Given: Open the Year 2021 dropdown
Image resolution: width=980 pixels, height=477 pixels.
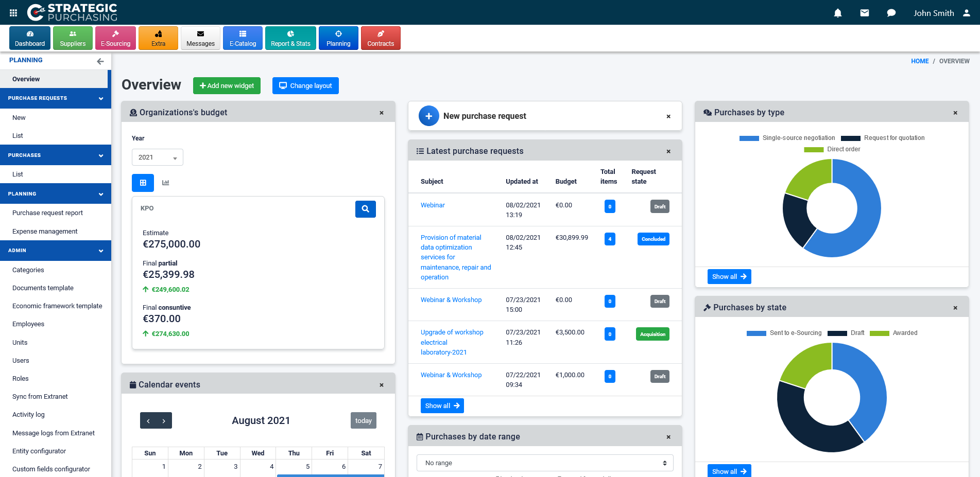Looking at the screenshot, I should (157, 157).
